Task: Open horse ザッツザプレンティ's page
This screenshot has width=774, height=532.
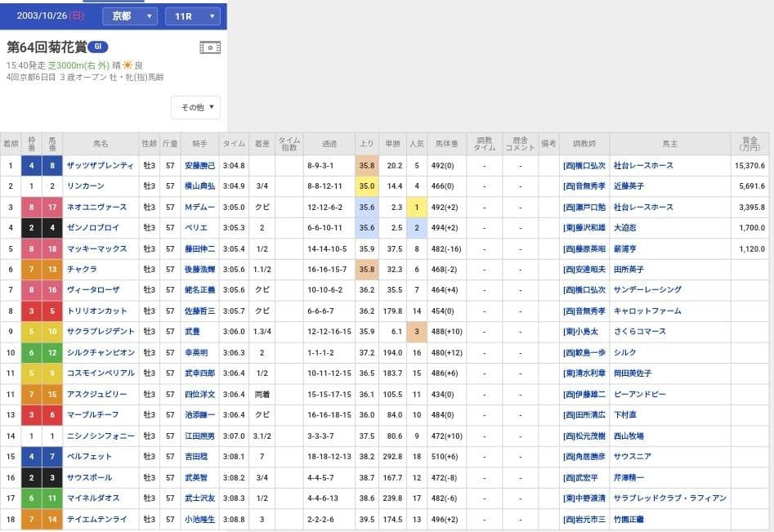Action: tap(100, 166)
